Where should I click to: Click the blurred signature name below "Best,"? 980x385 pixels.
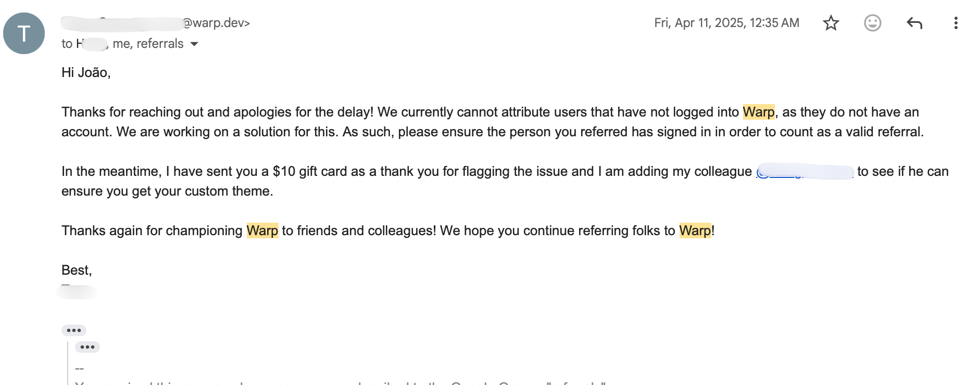coord(77,291)
